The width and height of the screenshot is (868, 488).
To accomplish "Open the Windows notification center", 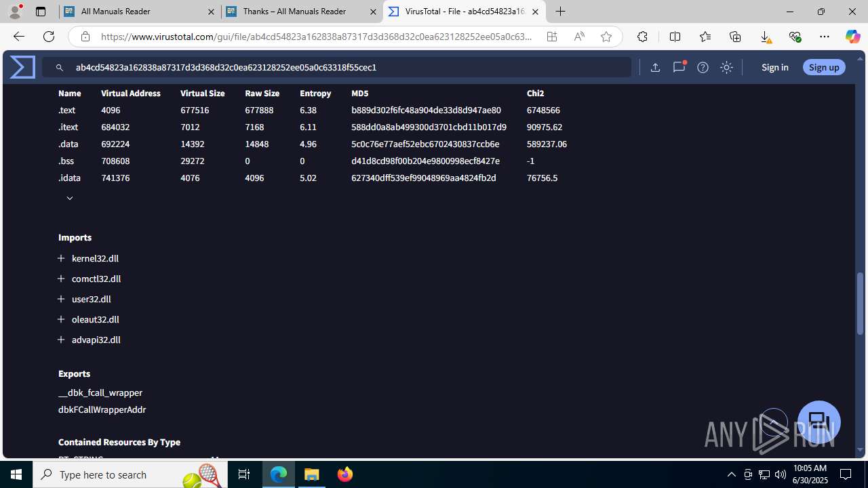I will [x=846, y=474].
